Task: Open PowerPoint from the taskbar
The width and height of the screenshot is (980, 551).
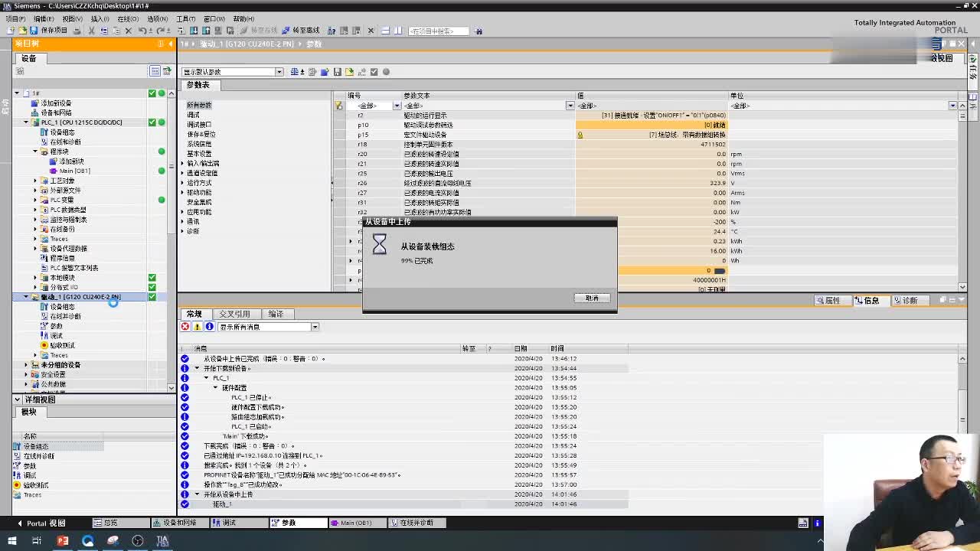Action: tap(63, 541)
